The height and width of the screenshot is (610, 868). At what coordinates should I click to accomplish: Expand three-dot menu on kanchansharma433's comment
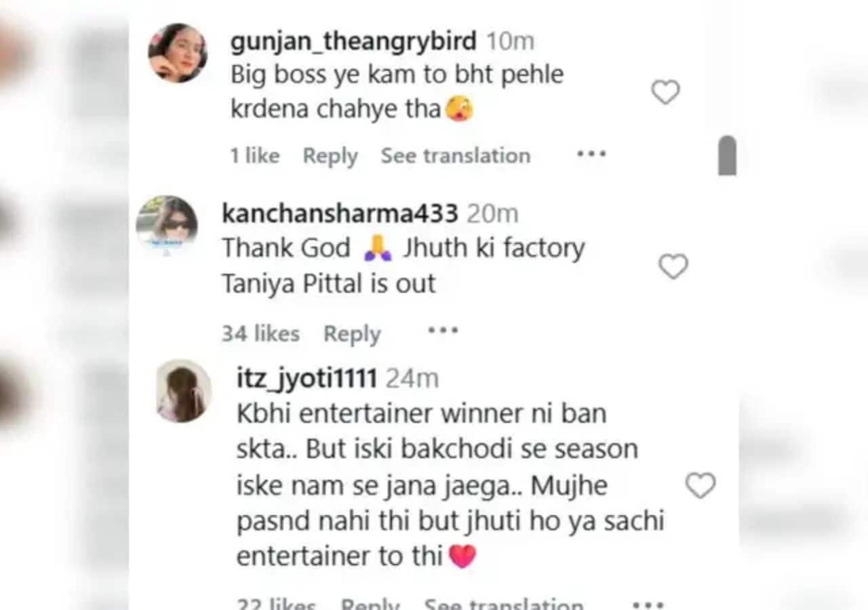[443, 331]
